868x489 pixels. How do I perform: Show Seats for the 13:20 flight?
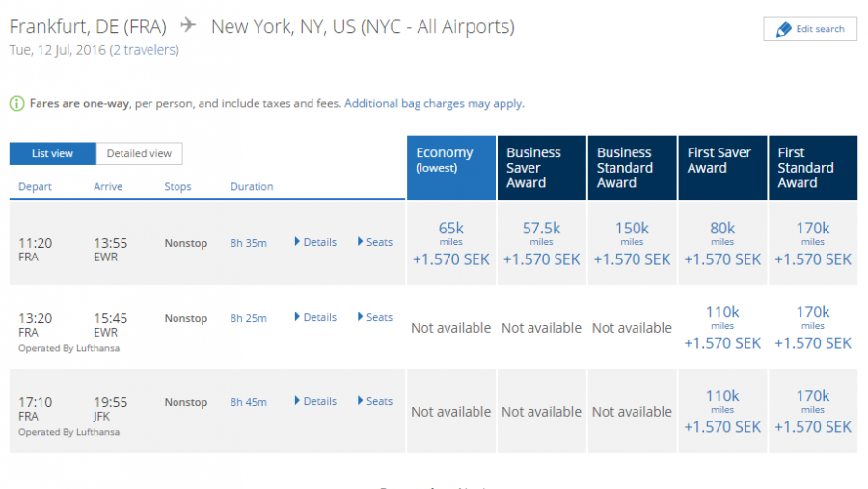pyautogui.click(x=375, y=317)
